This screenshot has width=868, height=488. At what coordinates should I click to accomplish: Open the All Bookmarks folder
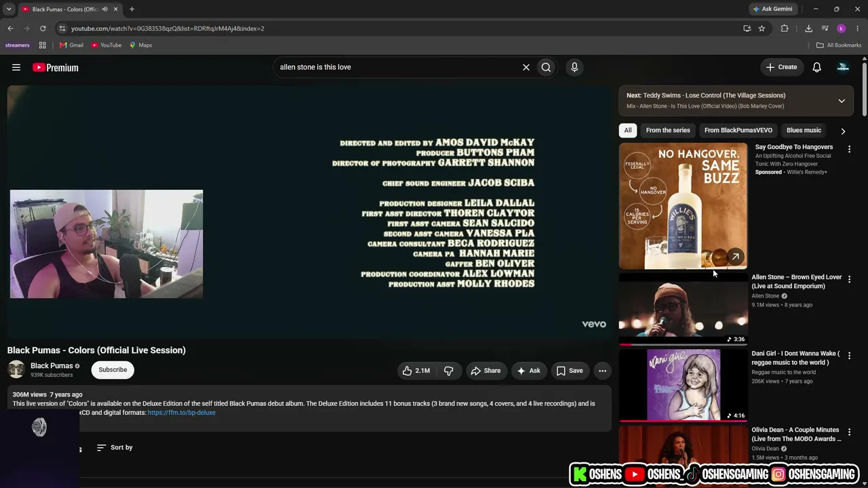(839, 45)
